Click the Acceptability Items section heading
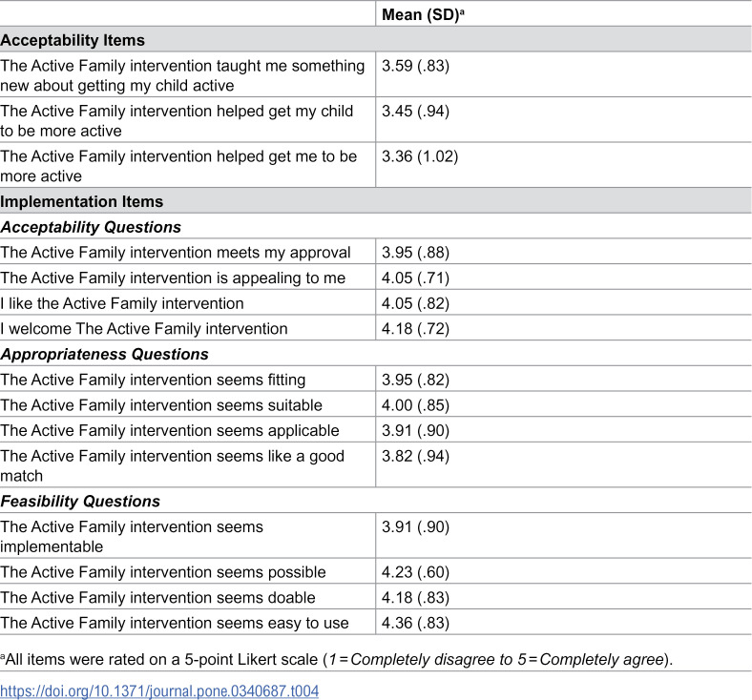This screenshot has width=752, height=700. 73,40
